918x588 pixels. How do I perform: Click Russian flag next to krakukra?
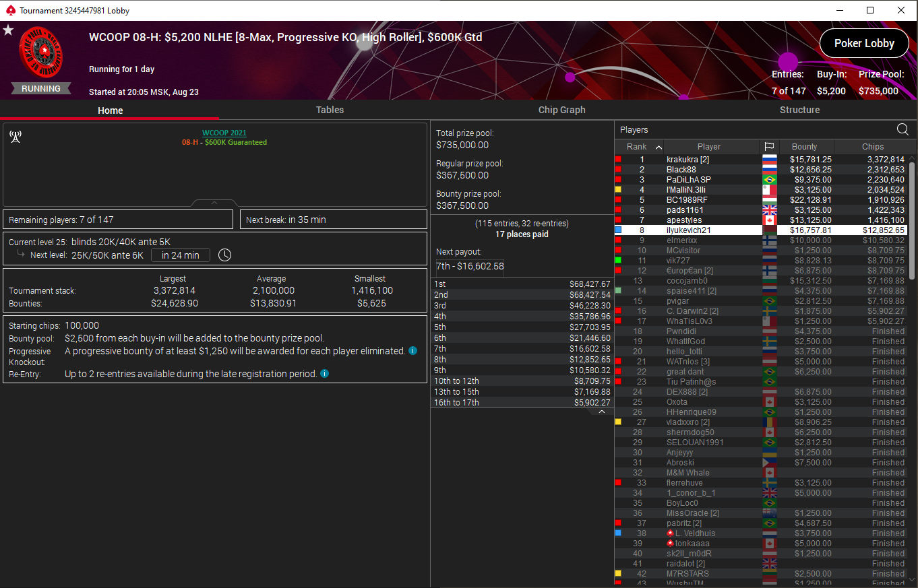click(769, 160)
